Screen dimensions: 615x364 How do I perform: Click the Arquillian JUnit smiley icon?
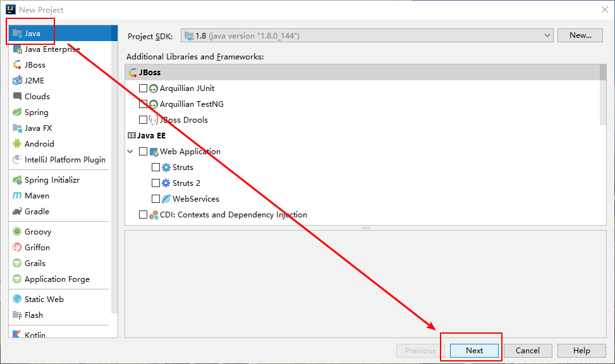click(154, 88)
